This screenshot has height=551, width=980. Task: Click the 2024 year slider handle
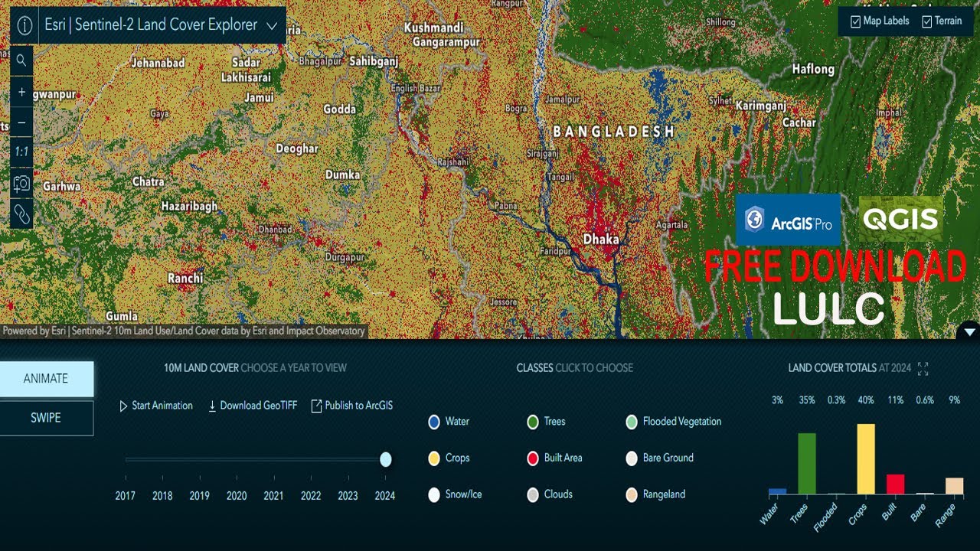(x=385, y=459)
